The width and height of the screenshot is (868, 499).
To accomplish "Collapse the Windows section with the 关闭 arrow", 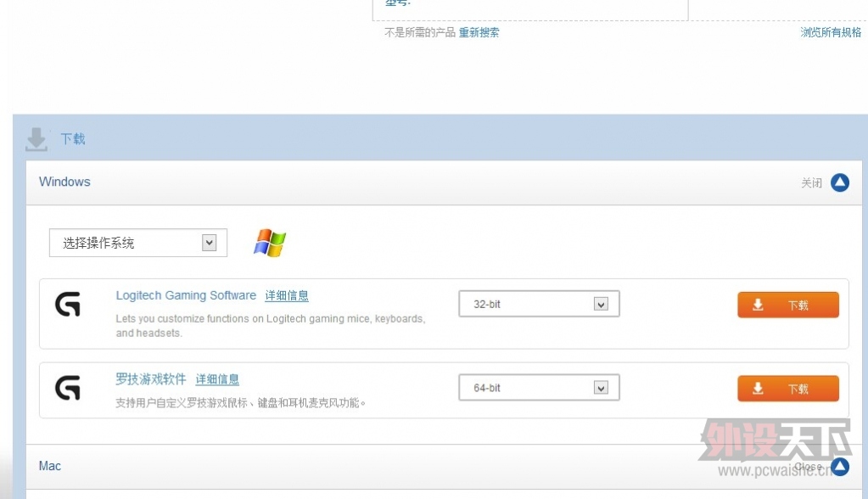I will 840,182.
